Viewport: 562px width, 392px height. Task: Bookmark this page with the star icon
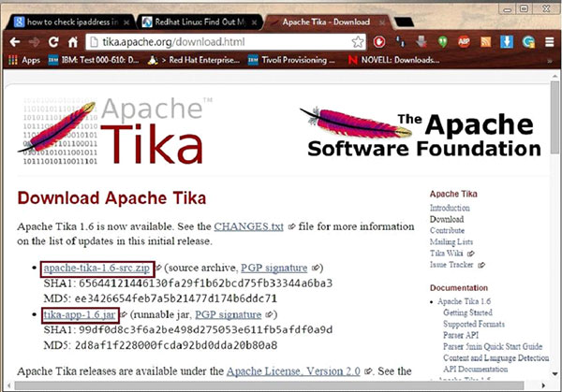pyautogui.click(x=358, y=42)
